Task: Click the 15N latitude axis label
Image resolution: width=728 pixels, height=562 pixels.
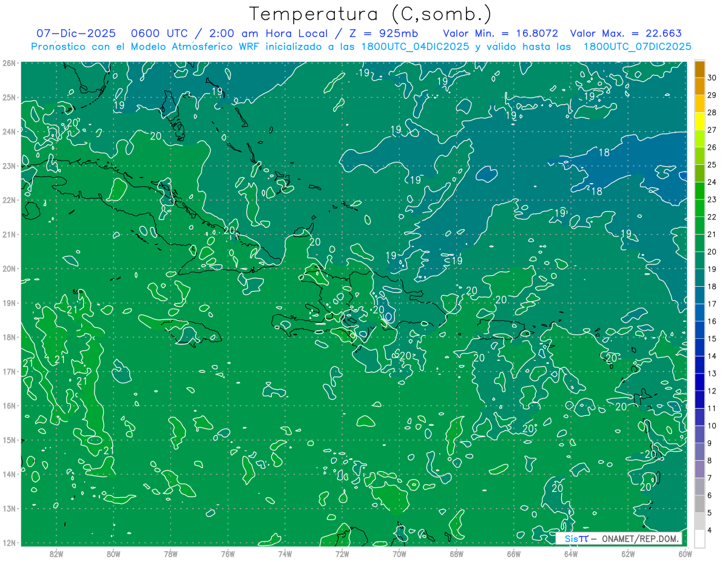Action: (x=8, y=440)
